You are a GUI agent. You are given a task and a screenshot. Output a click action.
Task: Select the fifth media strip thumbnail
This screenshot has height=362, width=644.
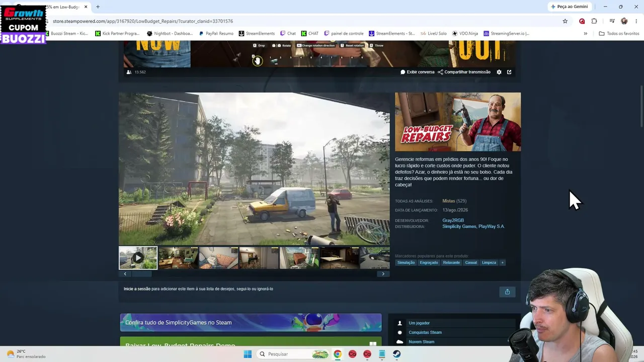[x=299, y=258]
